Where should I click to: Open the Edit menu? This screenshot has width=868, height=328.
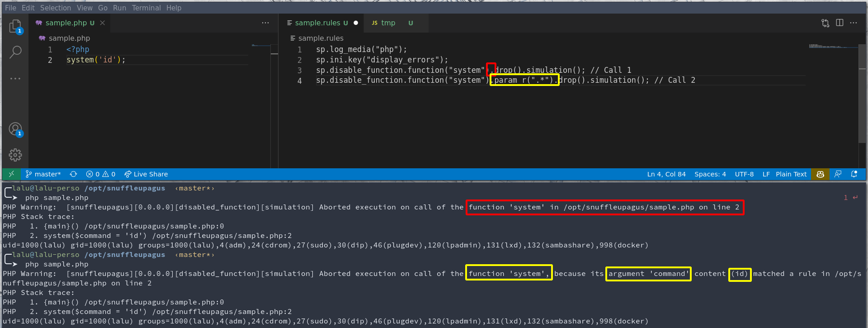pos(28,8)
